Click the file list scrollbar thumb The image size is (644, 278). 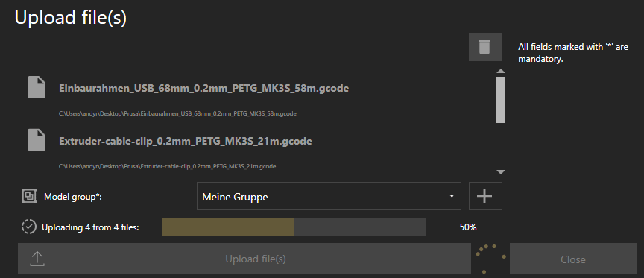click(x=500, y=100)
